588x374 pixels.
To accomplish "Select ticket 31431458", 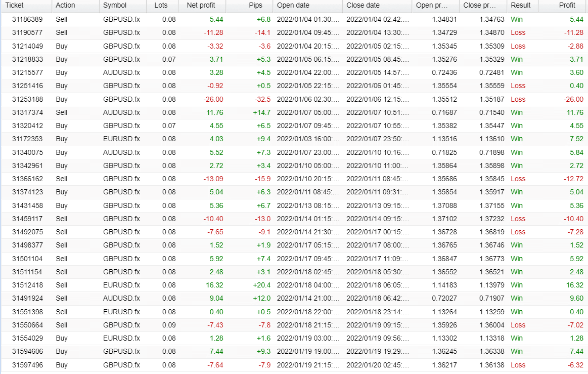I will click(x=27, y=206).
